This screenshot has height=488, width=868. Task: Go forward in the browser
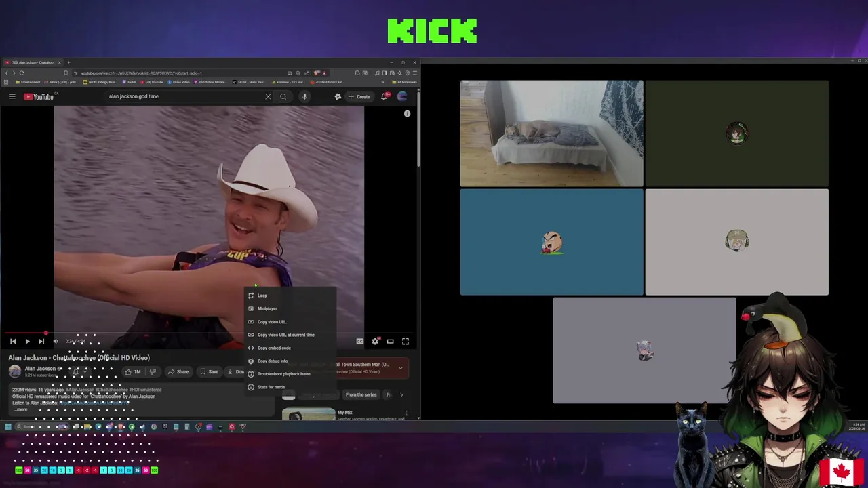[x=14, y=73]
